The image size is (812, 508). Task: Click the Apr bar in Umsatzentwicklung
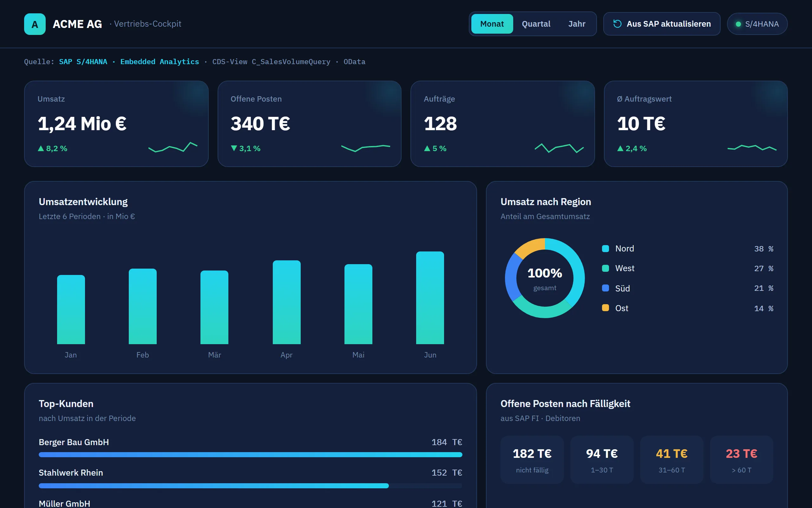click(286, 302)
